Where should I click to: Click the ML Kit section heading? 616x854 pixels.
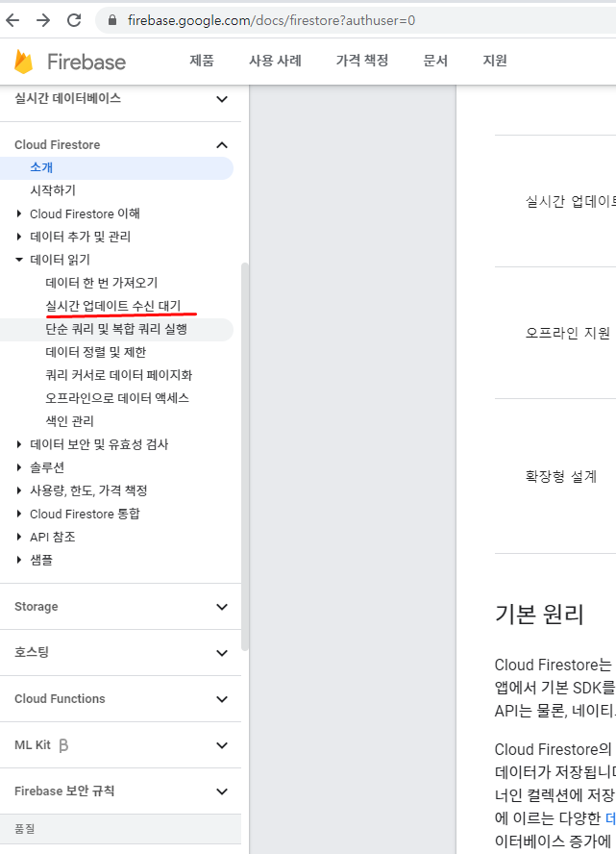(33, 745)
